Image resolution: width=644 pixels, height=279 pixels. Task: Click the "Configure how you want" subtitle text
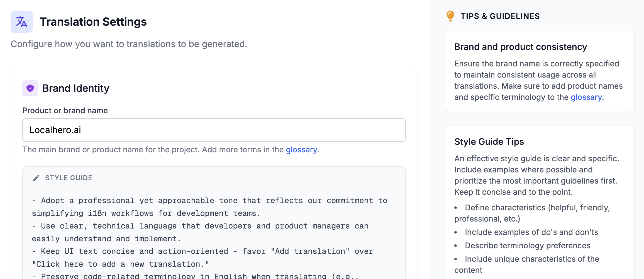click(129, 44)
